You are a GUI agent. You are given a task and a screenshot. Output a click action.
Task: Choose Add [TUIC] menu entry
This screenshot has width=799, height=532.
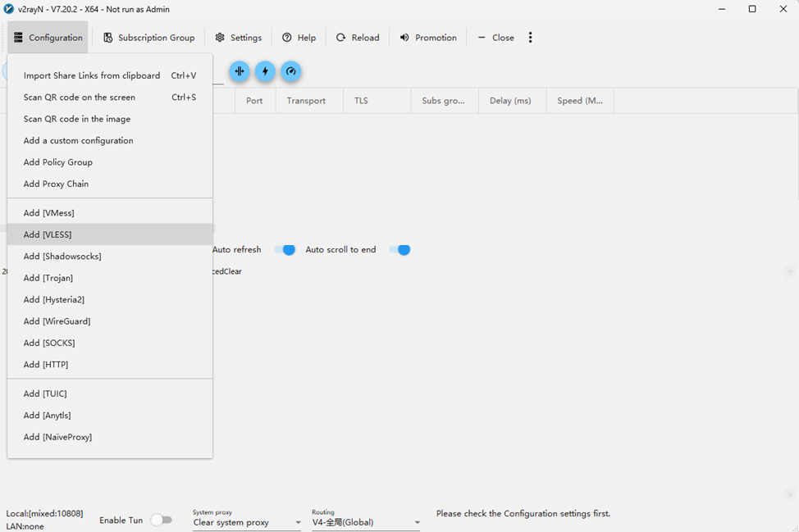click(x=110, y=393)
